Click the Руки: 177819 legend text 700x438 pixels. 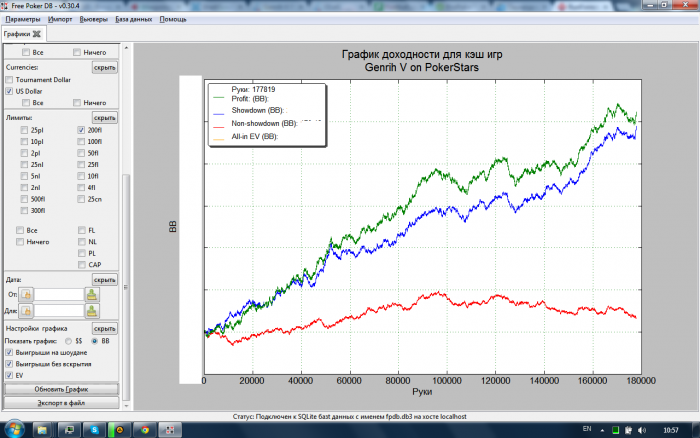(254, 89)
